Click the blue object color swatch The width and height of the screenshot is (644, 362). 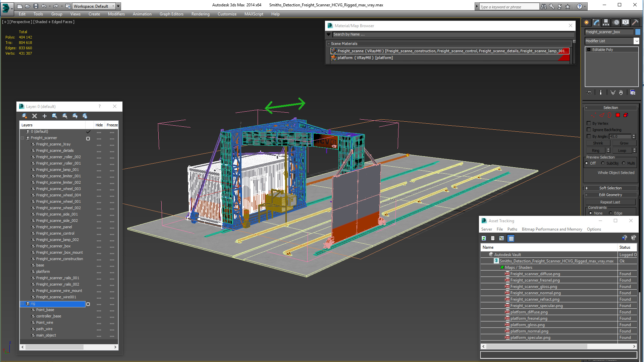click(x=638, y=32)
